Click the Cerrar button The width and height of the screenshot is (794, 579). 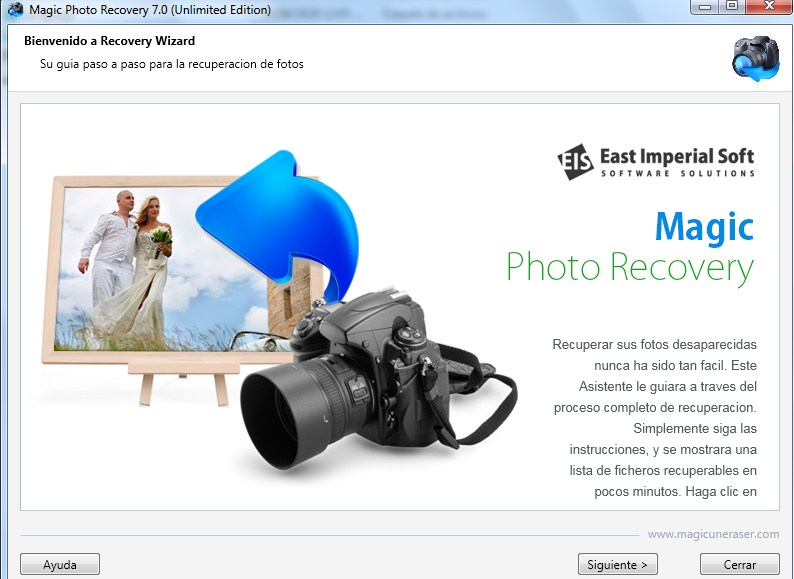click(x=739, y=564)
